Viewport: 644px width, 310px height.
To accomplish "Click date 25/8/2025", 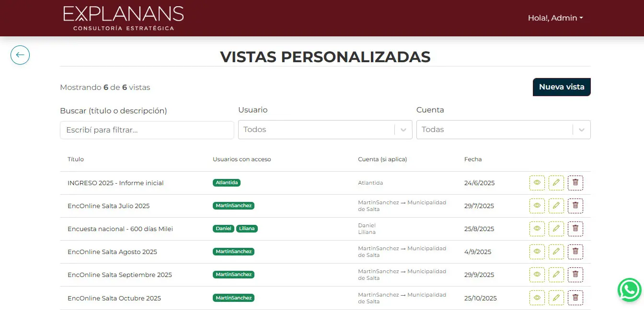I will (x=479, y=229).
